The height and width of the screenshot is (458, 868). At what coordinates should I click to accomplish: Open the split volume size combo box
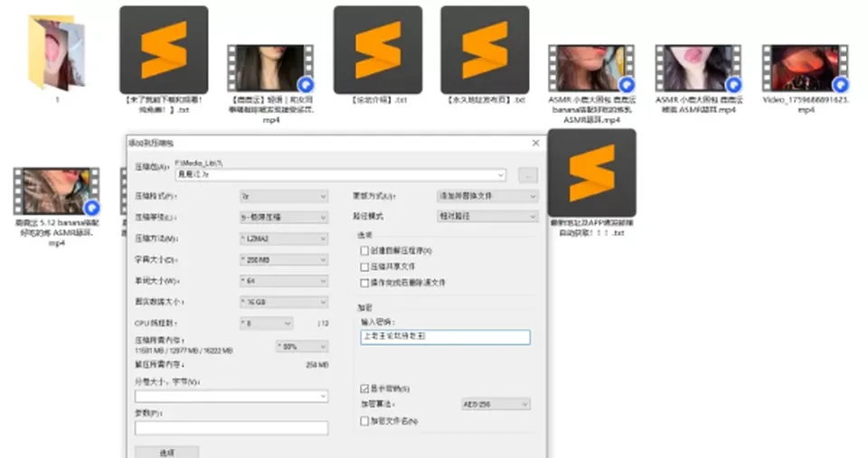click(x=231, y=396)
